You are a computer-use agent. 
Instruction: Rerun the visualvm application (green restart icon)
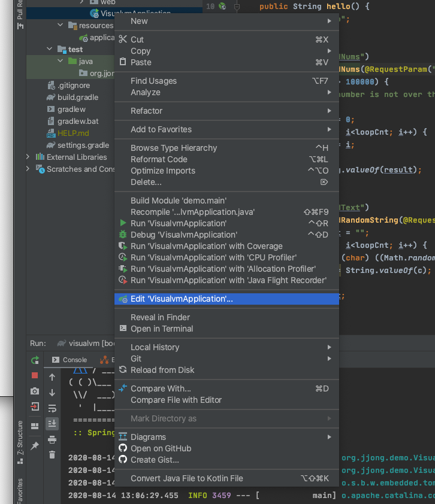pyautogui.click(x=34, y=360)
